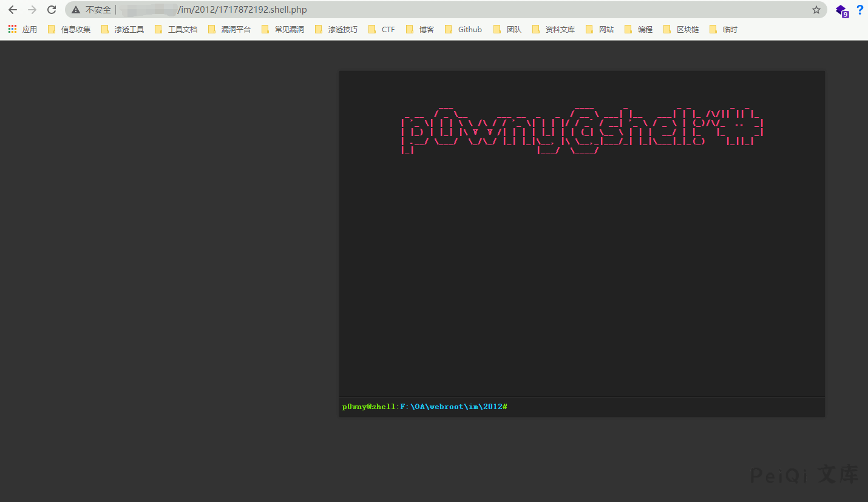This screenshot has width=868, height=502.
Task: Open the purple extension icon with badge
Action: click(x=841, y=10)
